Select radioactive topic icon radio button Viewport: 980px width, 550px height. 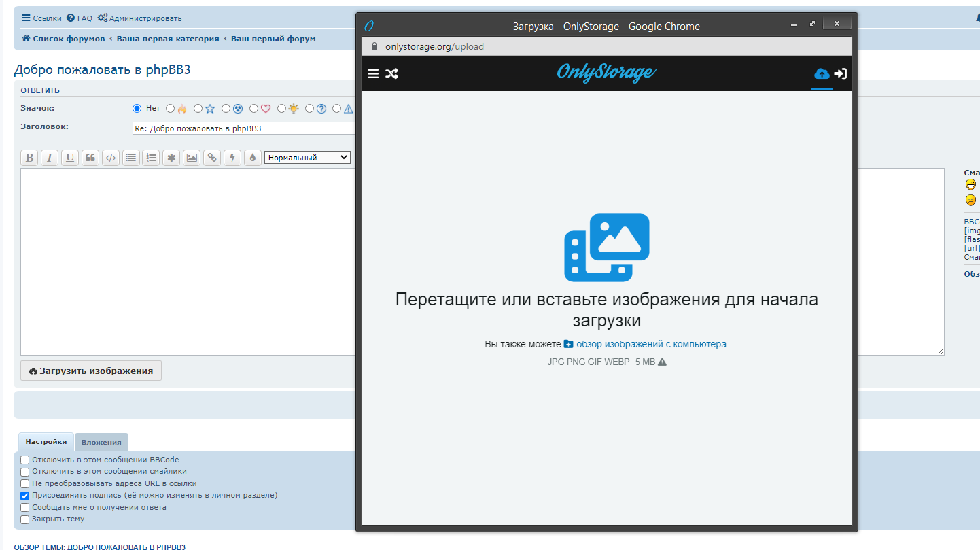tap(226, 108)
